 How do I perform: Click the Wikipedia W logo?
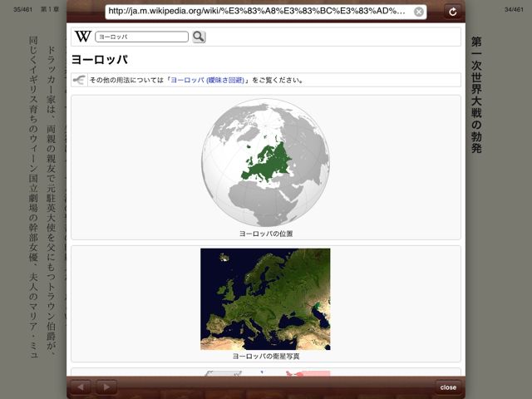(83, 37)
